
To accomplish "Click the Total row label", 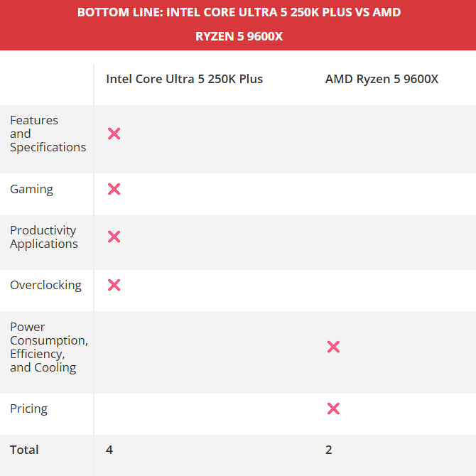I will [x=24, y=450].
